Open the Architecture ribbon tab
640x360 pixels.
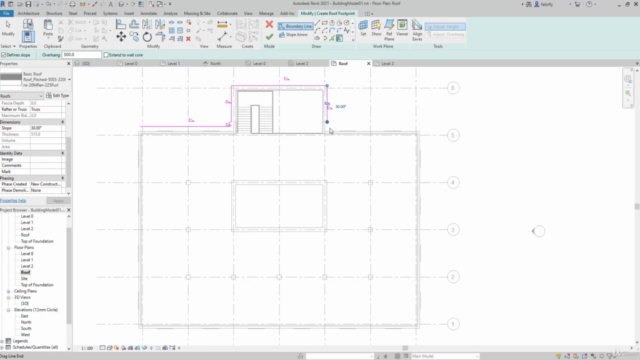[x=29, y=13]
